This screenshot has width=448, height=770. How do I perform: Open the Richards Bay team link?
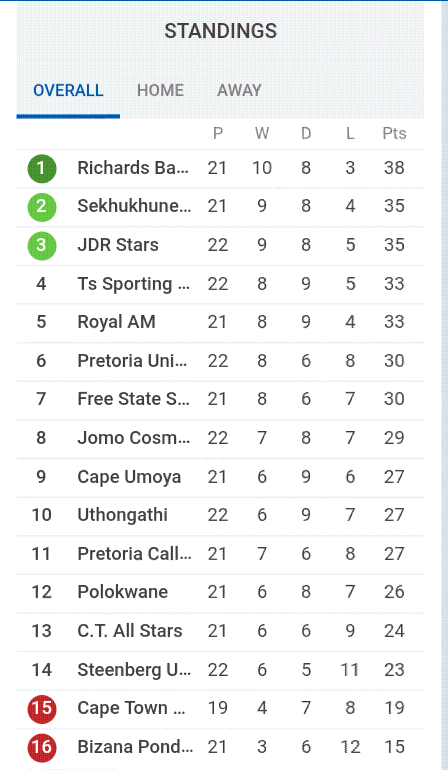(x=133, y=168)
